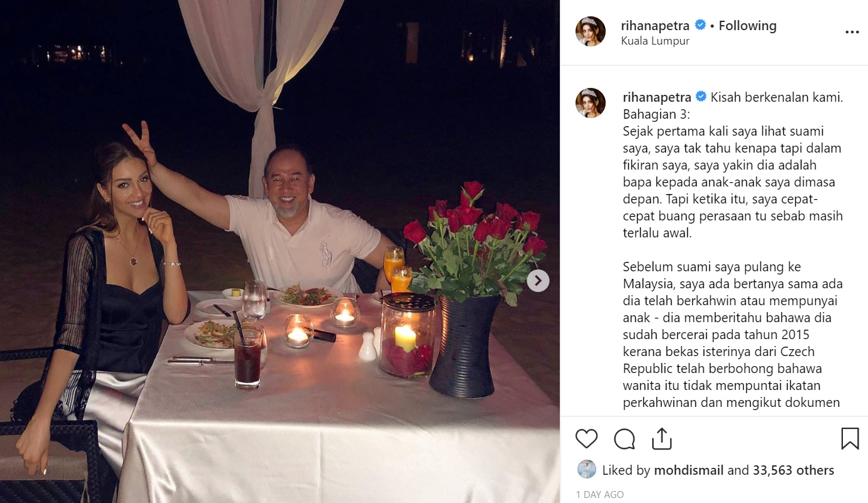Click the small liker avatar thumbnail
The image size is (868, 503).
586,470
